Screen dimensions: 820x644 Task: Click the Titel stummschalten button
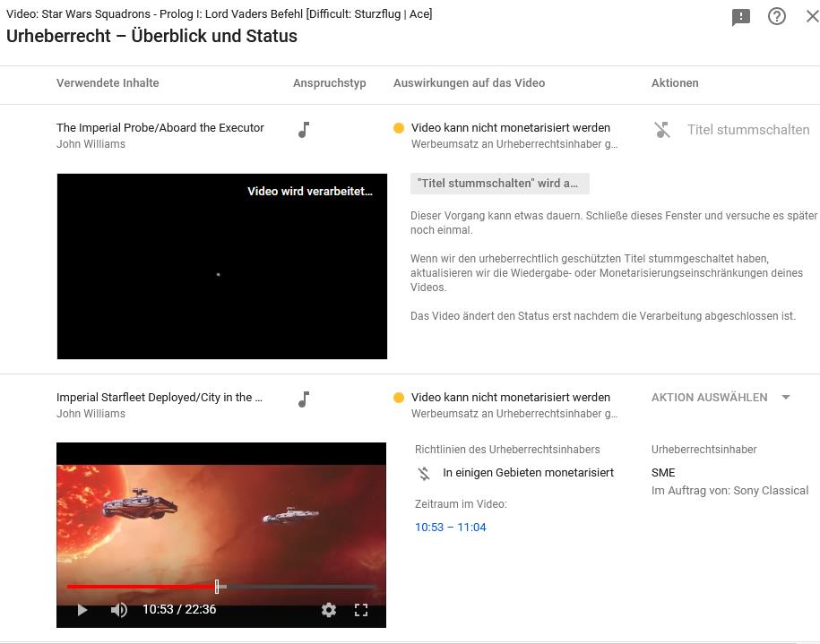(747, 130)
